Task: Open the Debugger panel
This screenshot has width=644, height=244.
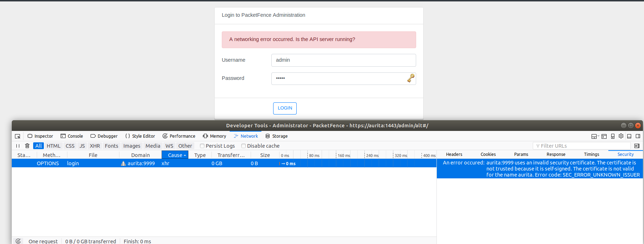Action: [104, 136]
